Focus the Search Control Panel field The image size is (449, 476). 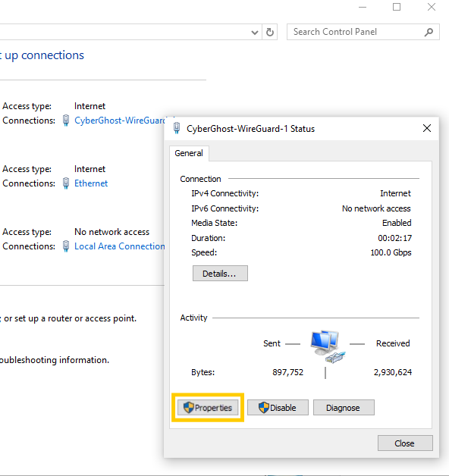click(363, 32)
